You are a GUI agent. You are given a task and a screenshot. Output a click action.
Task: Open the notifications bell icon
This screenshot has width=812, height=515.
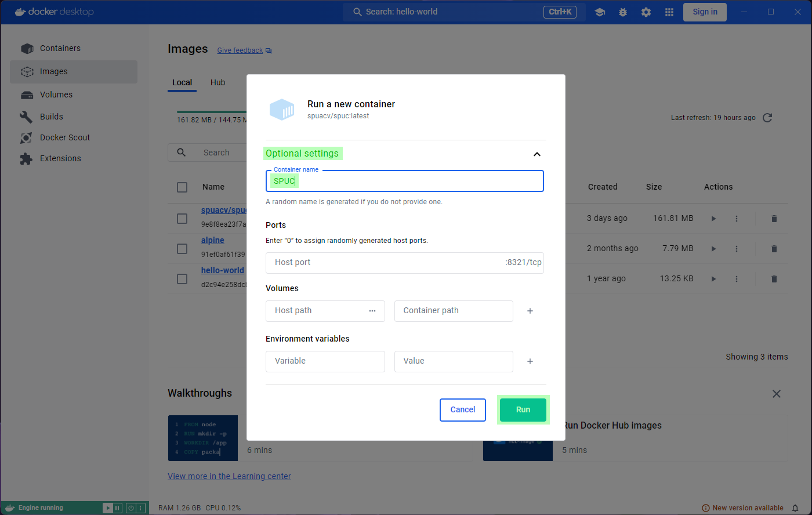pyautogui.click(x=796, y=508)
